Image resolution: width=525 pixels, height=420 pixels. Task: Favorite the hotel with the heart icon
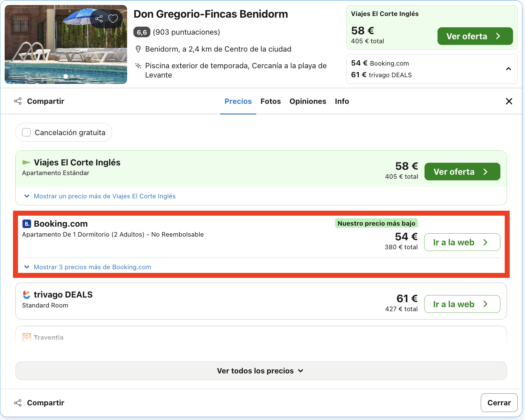coord(113,19)
